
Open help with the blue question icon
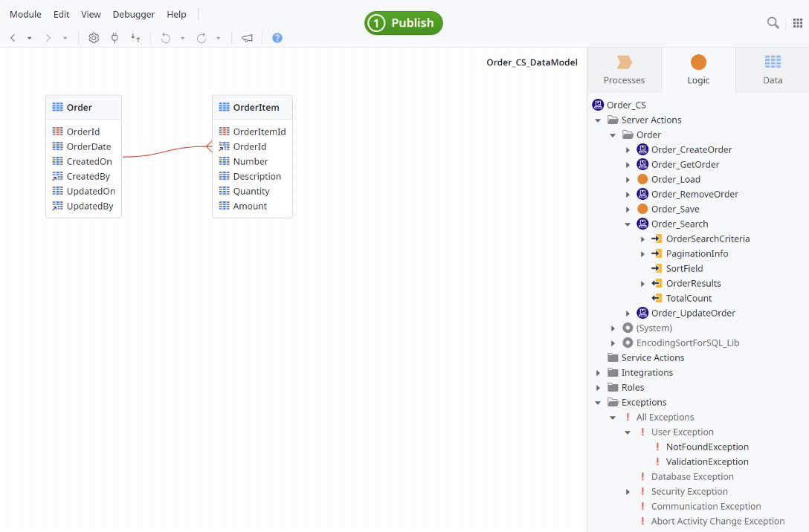point(277,38)
